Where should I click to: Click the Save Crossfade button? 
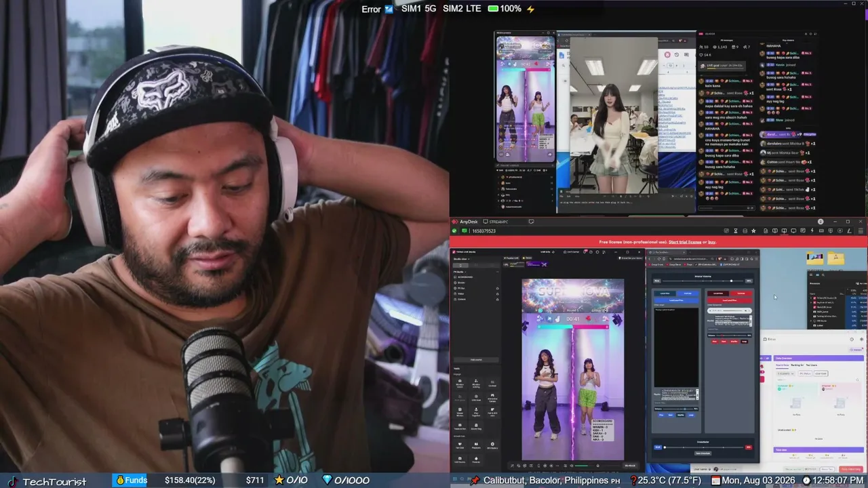click(703, 453)
